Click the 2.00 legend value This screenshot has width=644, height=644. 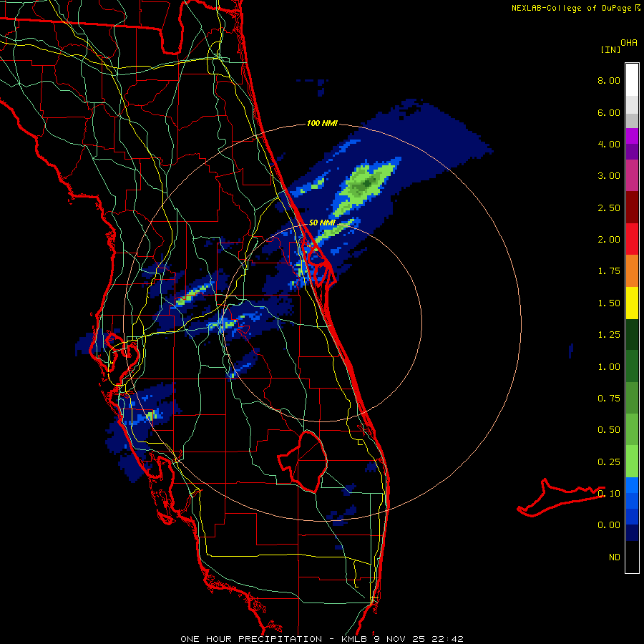tap(609, 240)
